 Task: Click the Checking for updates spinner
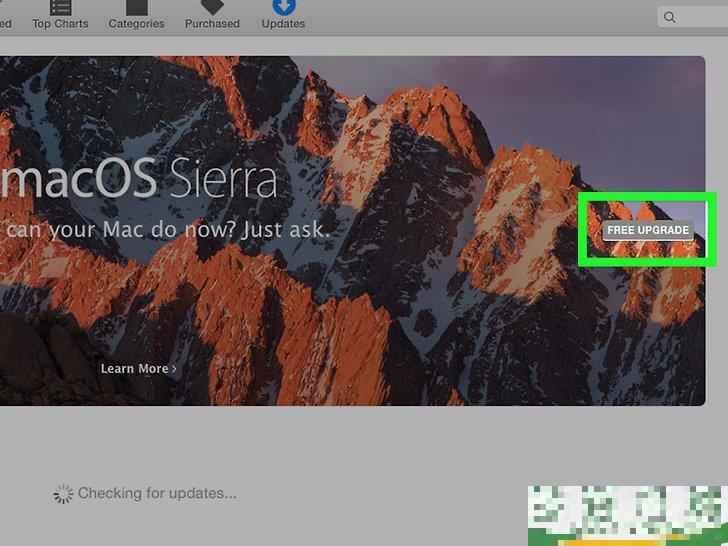coord(63,493)
